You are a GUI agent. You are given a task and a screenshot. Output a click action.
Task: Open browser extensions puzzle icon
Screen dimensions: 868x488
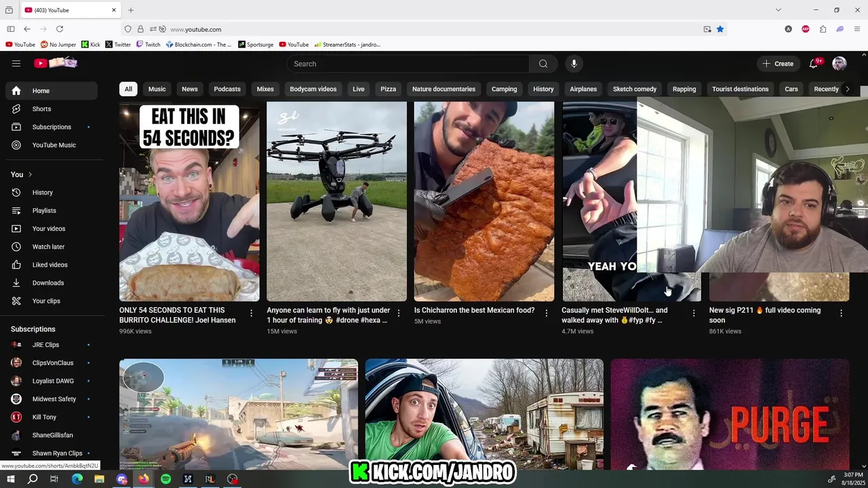tap(823, 29)
